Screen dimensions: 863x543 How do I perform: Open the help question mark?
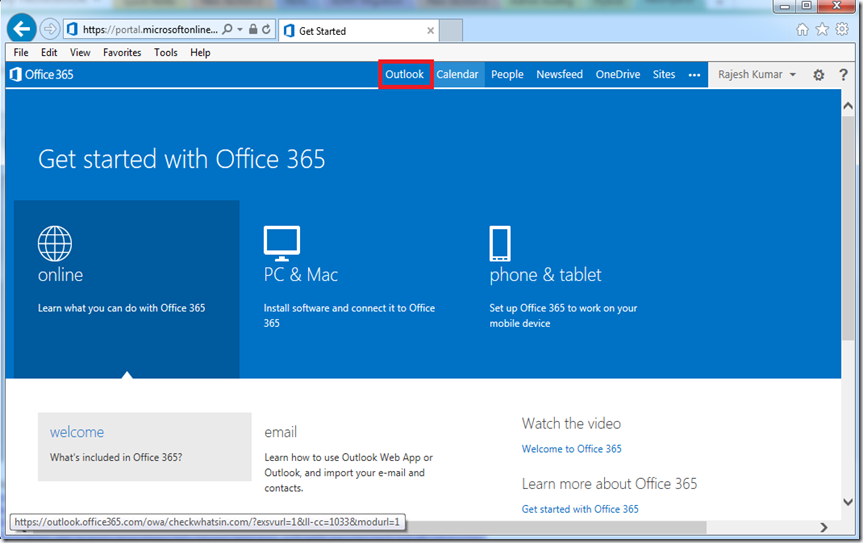point(843,75)
